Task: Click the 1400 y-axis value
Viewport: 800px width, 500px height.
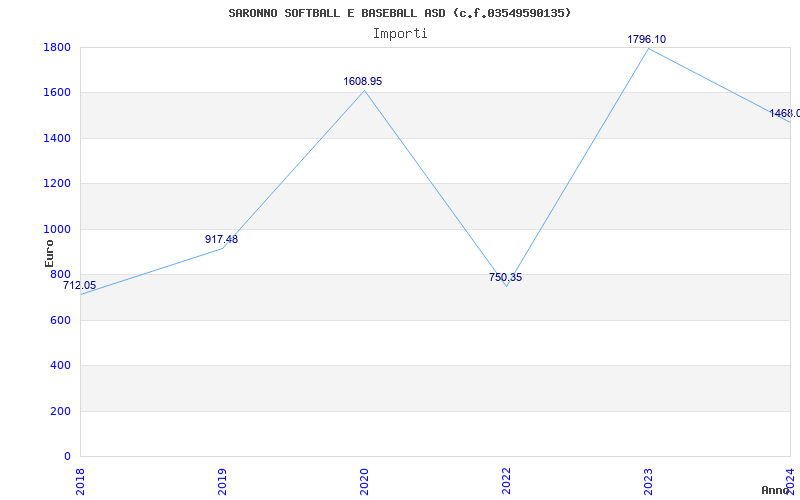Action: coord(57,138)
